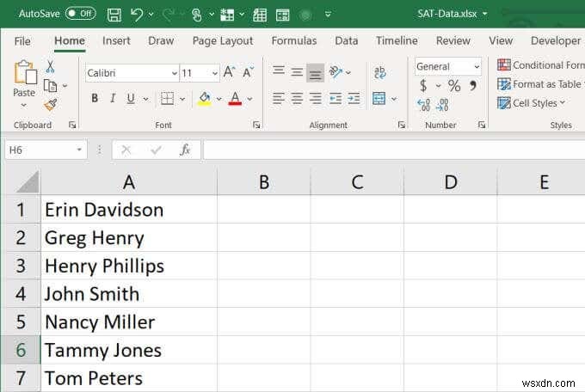Click Align Left icon
Viewport: 585px width, 392px height.
click(279, 99)
